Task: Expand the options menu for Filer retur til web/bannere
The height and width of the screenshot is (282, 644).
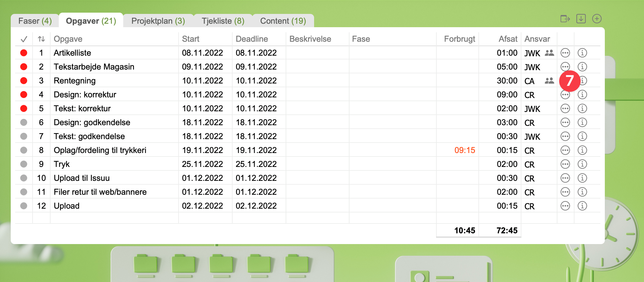Action: (565, 192)
